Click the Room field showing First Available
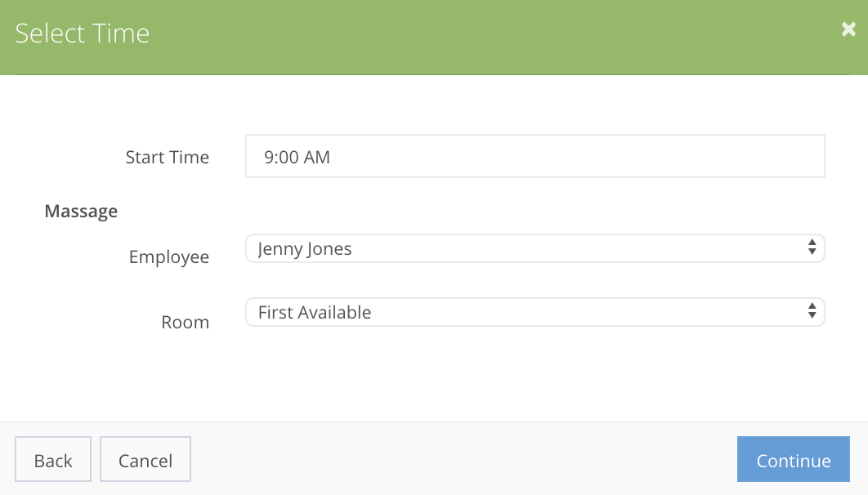868x495 pixels. (535, 312)
